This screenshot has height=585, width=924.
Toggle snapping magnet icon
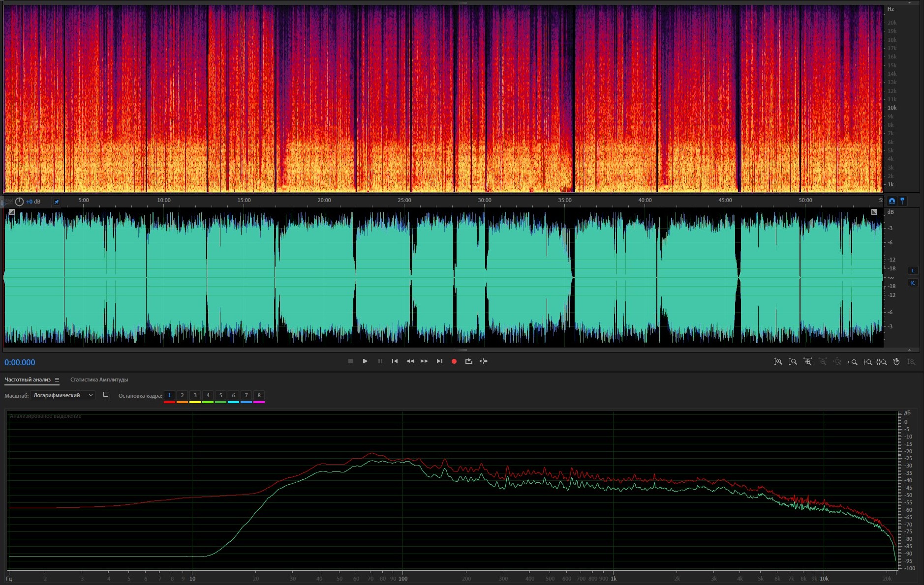[892, 201]
